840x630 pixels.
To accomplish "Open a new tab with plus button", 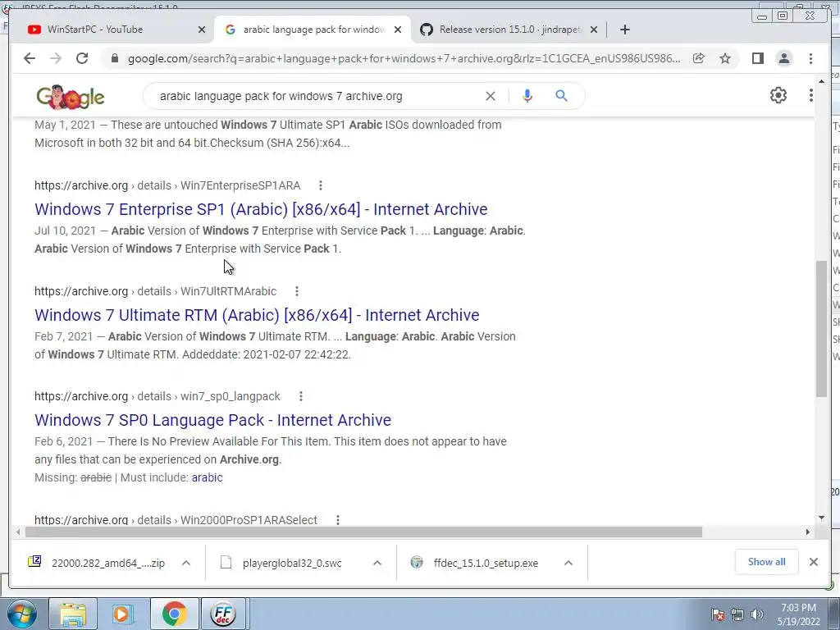I will [x=624, y=30].
